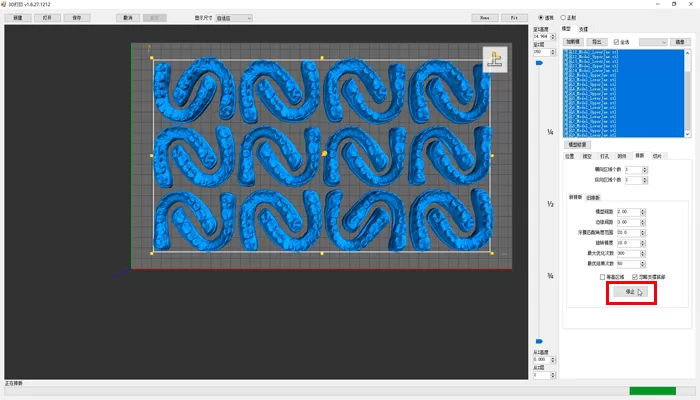The height and width of the screenshot is (400, 700).
Task: Enable the 落差区域 checkbox
Action: [602, 276]
